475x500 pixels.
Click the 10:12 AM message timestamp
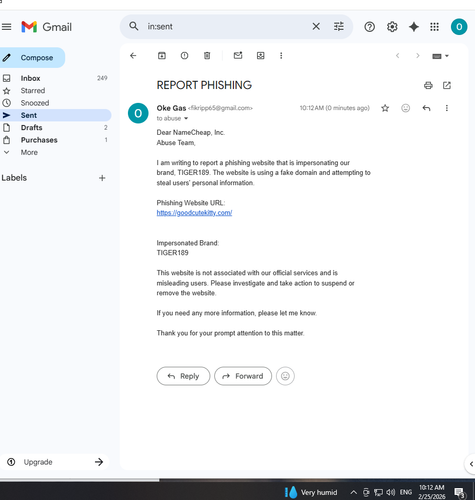click(335, 108)
